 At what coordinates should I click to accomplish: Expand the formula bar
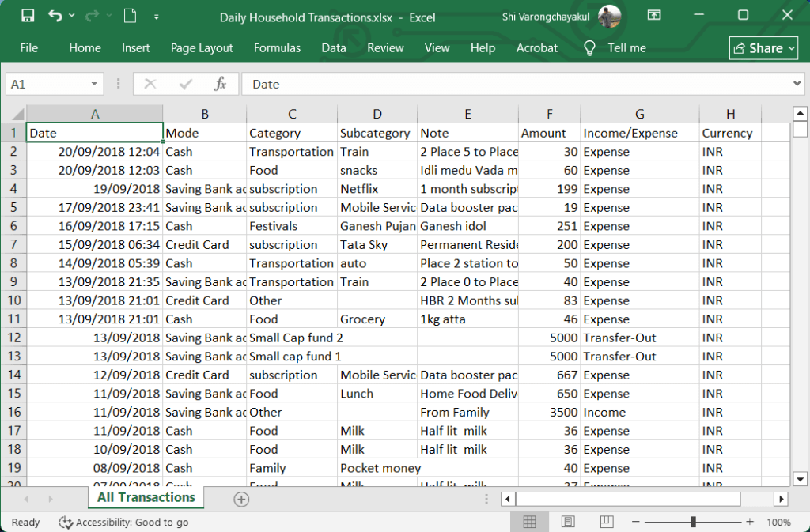[797, 84]
